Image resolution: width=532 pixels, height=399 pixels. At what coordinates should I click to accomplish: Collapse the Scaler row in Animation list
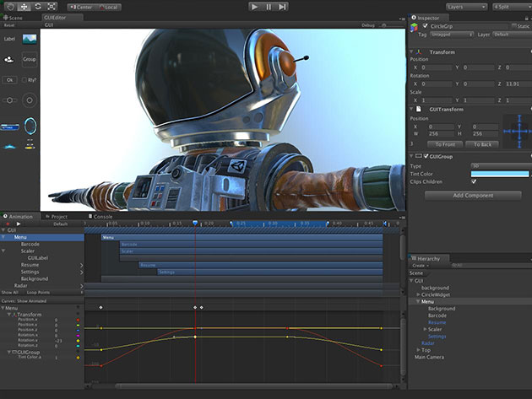(x=3, y=251)
